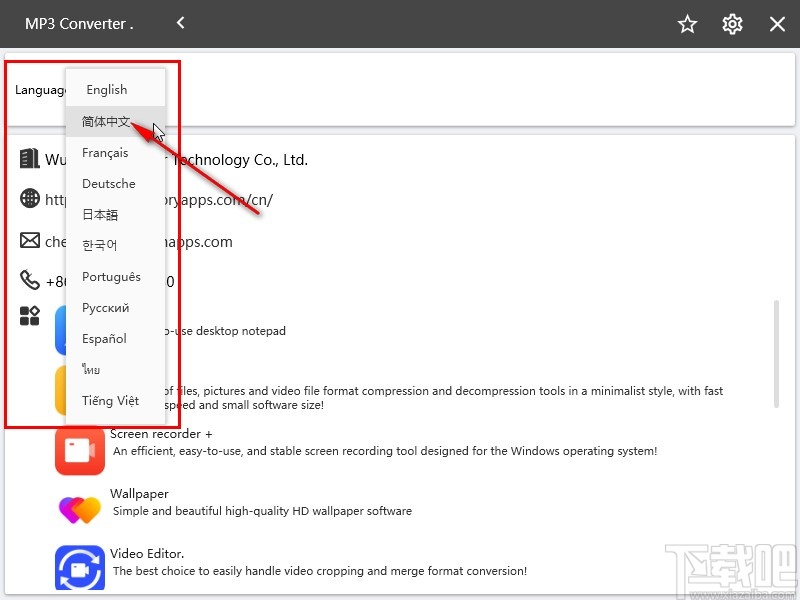Image resolution: width=800 pixels, height=600 pixels.
Task: Click the MP3 Converter title text
Action: point(79,24)
